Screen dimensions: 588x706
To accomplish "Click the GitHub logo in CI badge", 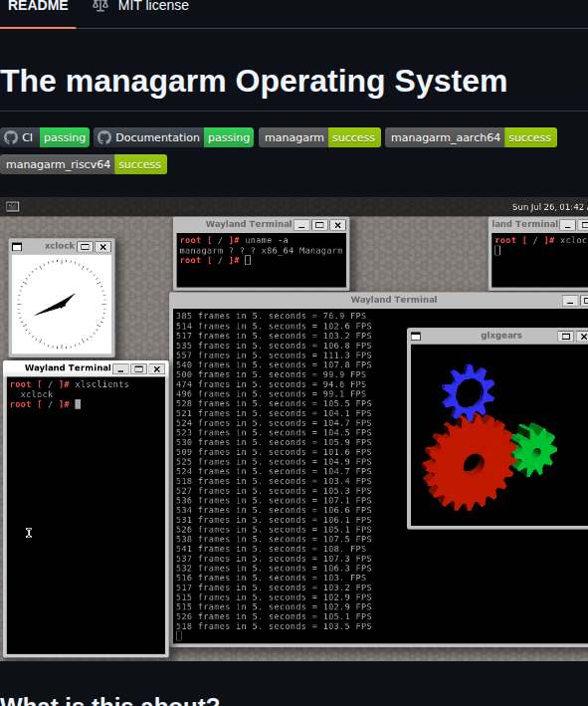I will [x=11, y=137].
